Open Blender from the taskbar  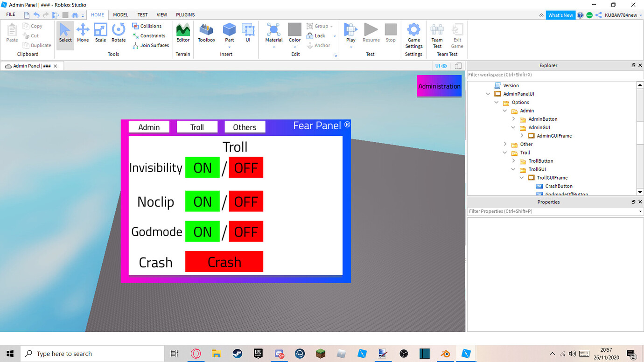tap(445, 354)
